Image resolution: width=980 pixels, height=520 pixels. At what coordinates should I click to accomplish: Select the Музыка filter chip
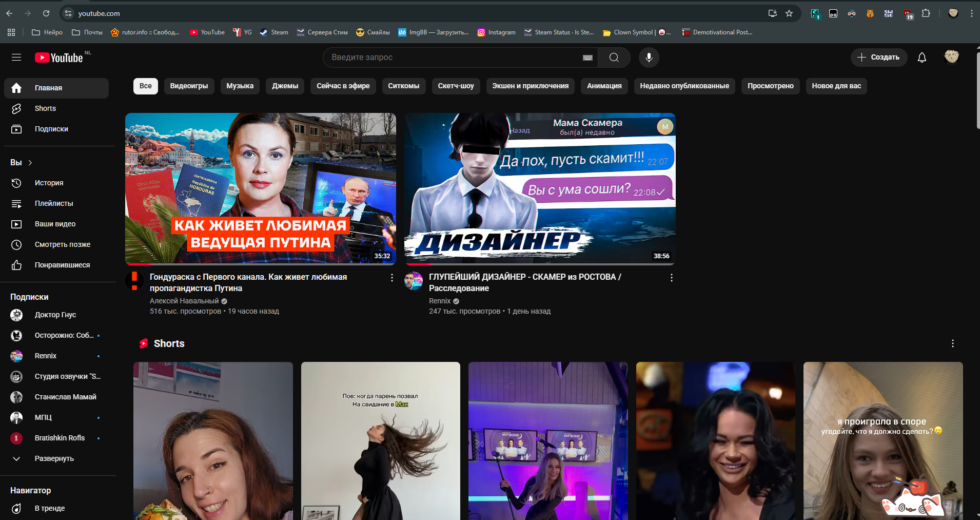tap(240, 86)
